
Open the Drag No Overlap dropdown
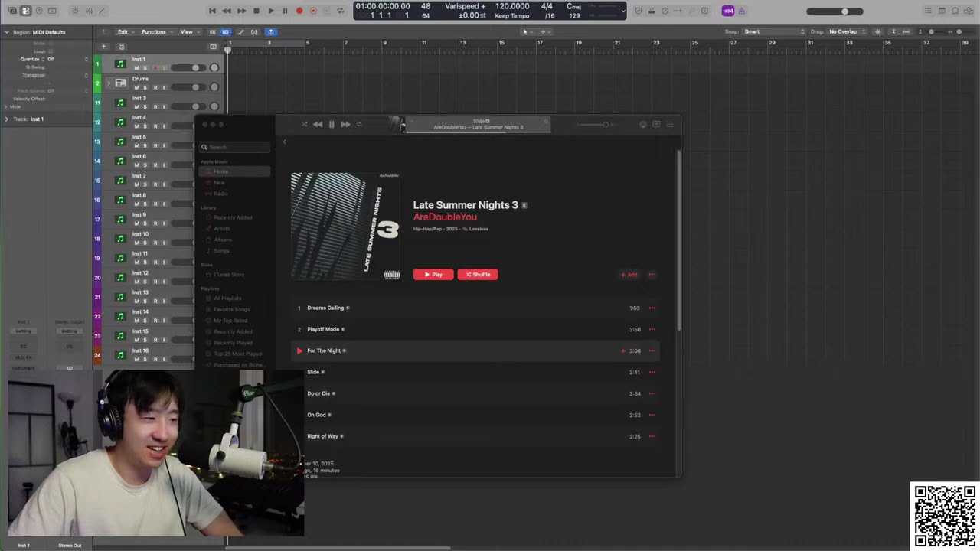pyautogui.click(x=847, y=32)
